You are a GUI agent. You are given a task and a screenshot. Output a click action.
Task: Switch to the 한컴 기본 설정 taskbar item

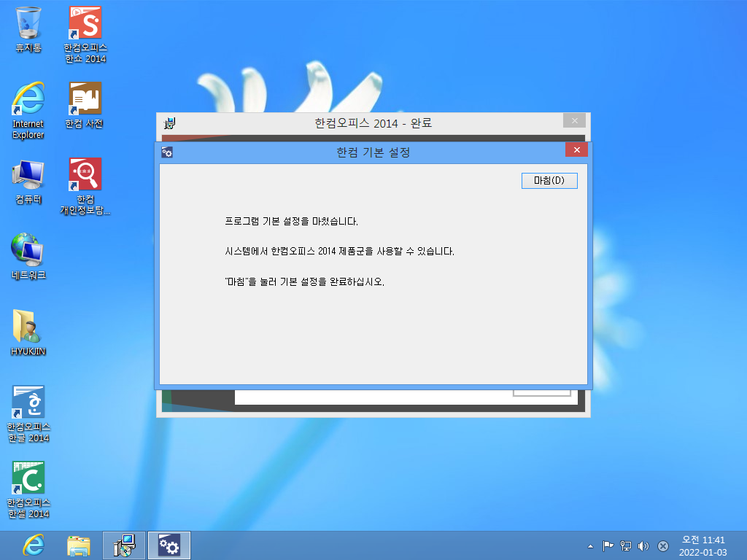(x=169, y=545)
